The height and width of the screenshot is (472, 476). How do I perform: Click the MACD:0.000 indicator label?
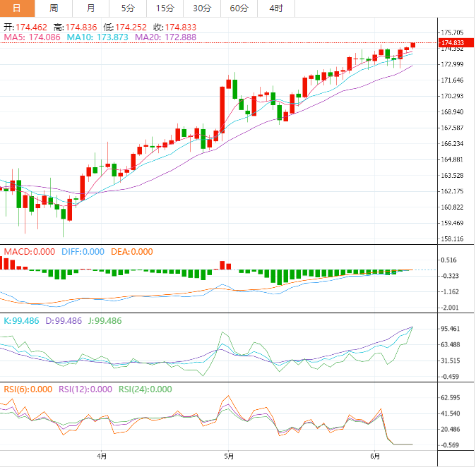click(28, 252)
